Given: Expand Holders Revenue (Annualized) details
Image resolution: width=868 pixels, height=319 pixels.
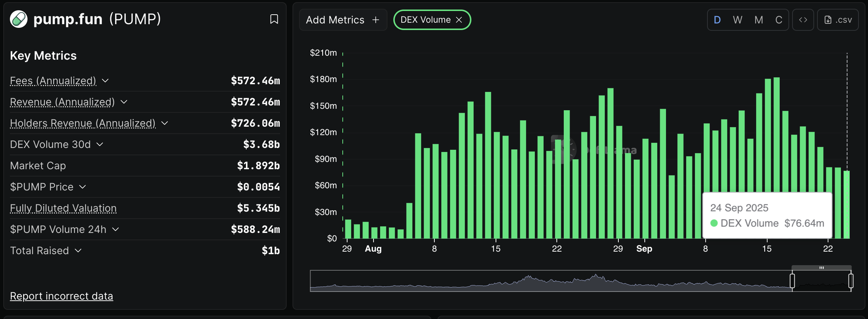Looking at the screenshot, I should click(x=165, y=123).
